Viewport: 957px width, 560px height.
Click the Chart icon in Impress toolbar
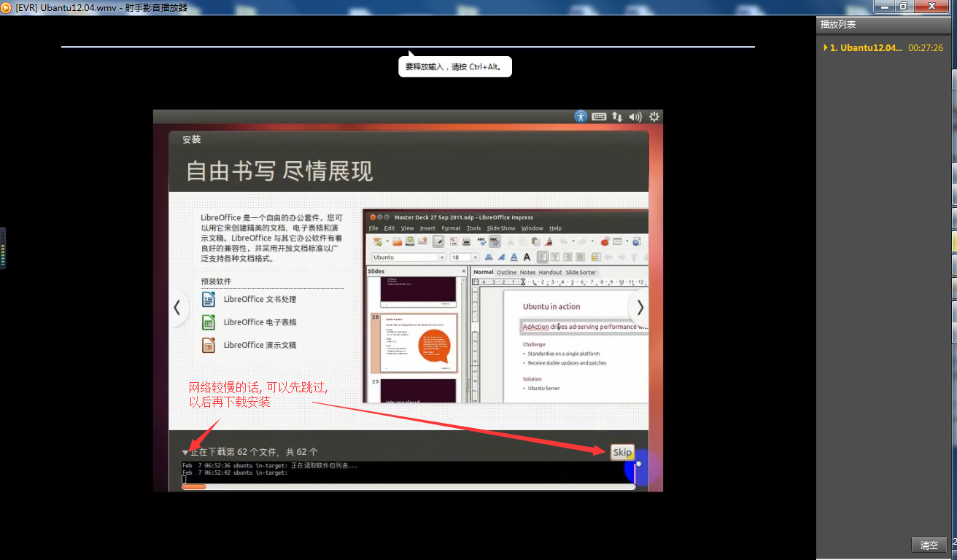pyautogui.click(x=605, y=242)
